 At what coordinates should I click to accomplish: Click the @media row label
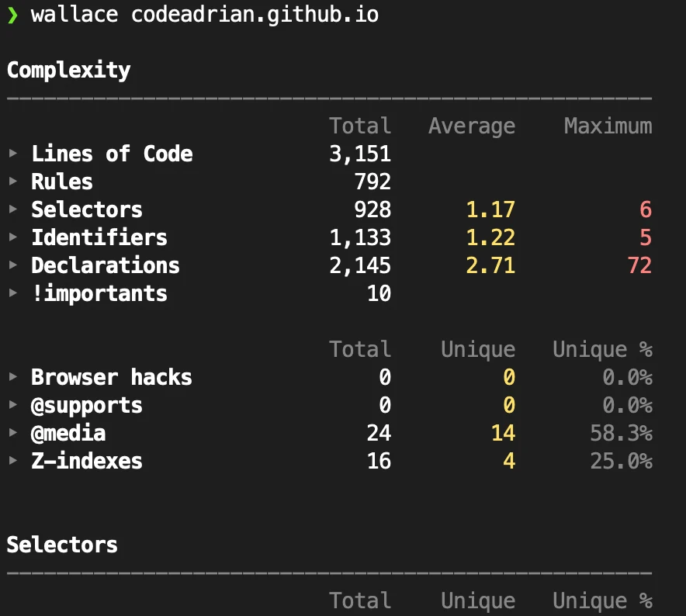point(68,433)
